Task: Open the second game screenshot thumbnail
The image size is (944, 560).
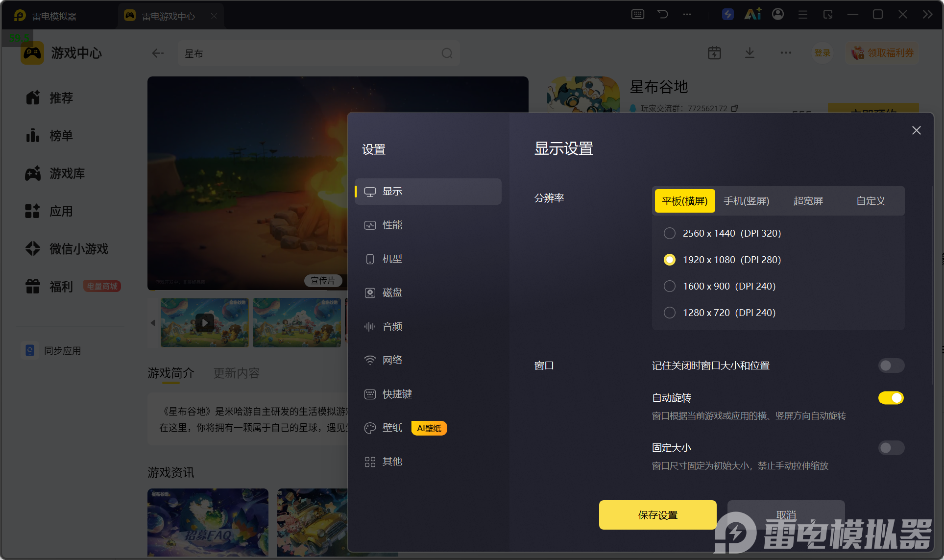Action: [297, 323]
